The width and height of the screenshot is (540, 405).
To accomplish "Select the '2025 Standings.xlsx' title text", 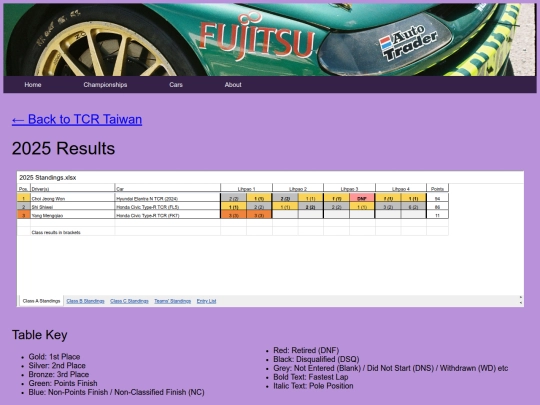I will click(48, 178).
